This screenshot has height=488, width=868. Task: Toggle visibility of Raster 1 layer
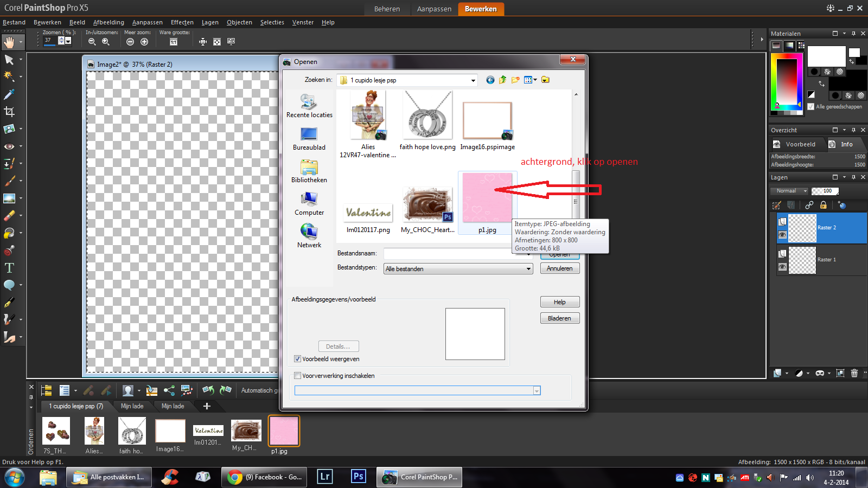pos(782,267)
